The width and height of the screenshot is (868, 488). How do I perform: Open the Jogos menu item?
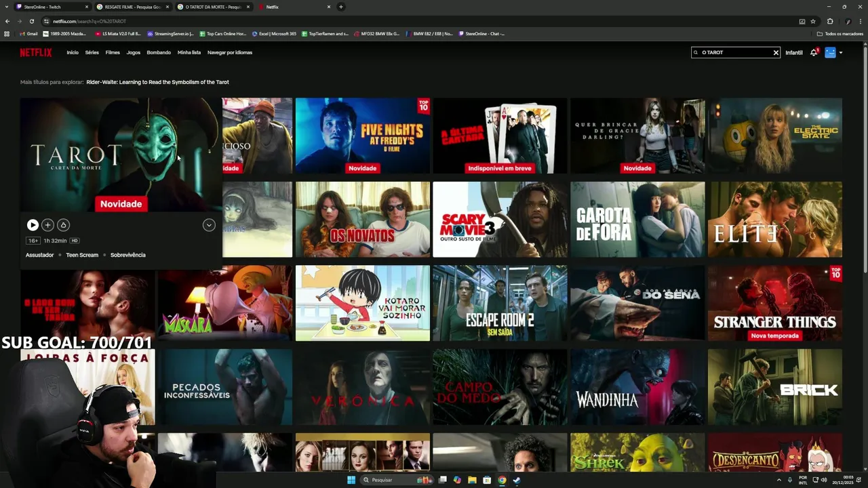(x=134, y=52)
